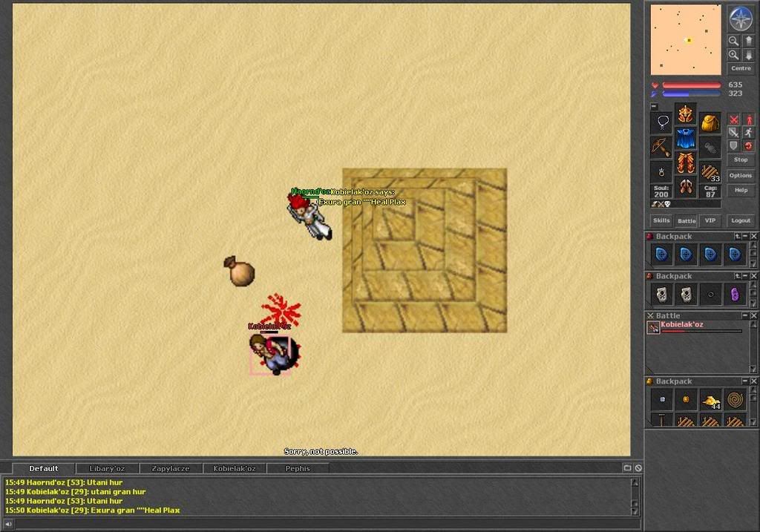The width and height of the screenshot is (760, 532).
Task: Click the red health bar
Action: click(x=692, y=85)
